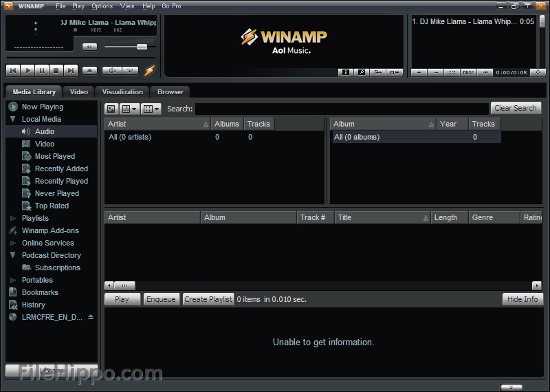This screenshot has width=550, height=392.
Task: Open the Options menu
Action: click(102, 6)
